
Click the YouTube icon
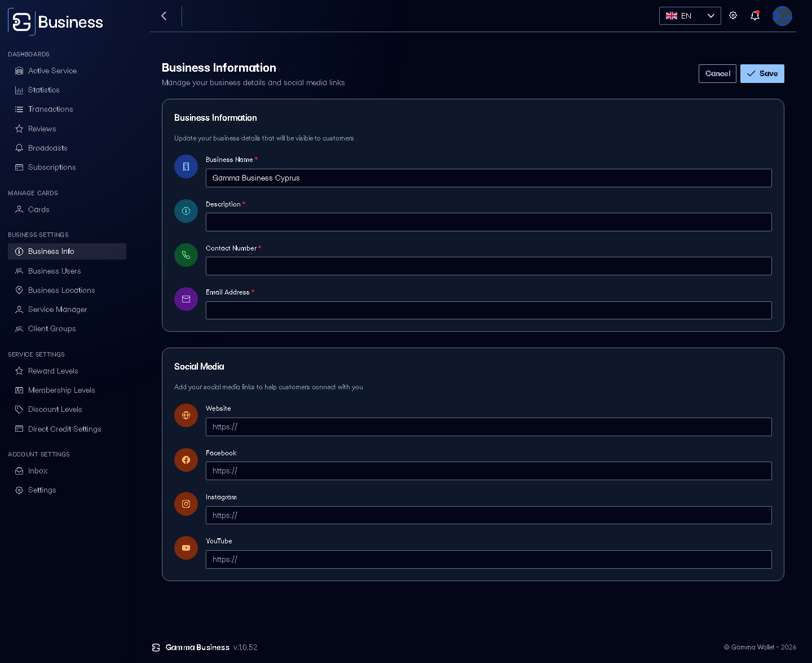186,548
